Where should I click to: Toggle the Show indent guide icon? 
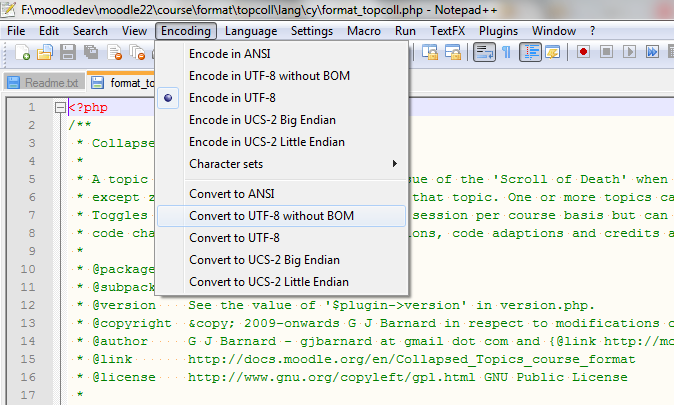(531, 52)
